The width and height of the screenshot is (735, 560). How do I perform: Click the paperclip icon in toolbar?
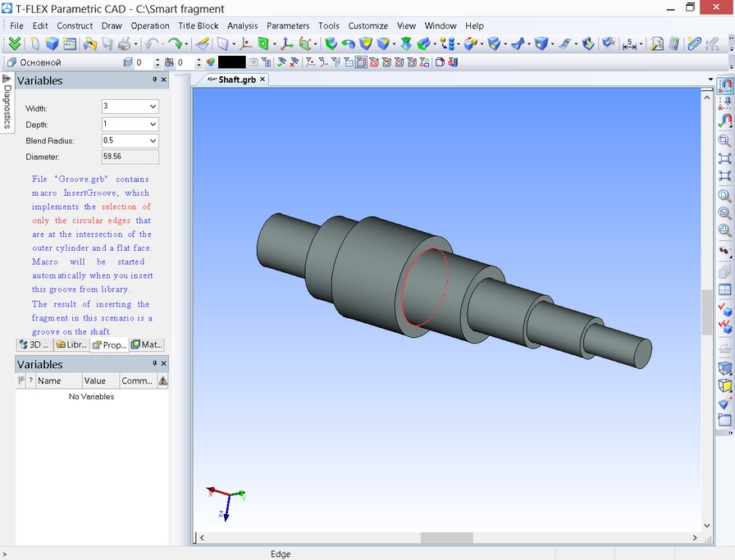pos(694,44)
